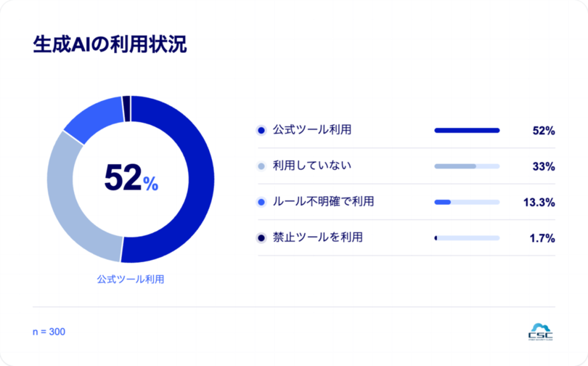This screenshot has height=366, width=588.
Task: Click the 禁止ツールを利用 legend label
Action: [x=318, y=237]
